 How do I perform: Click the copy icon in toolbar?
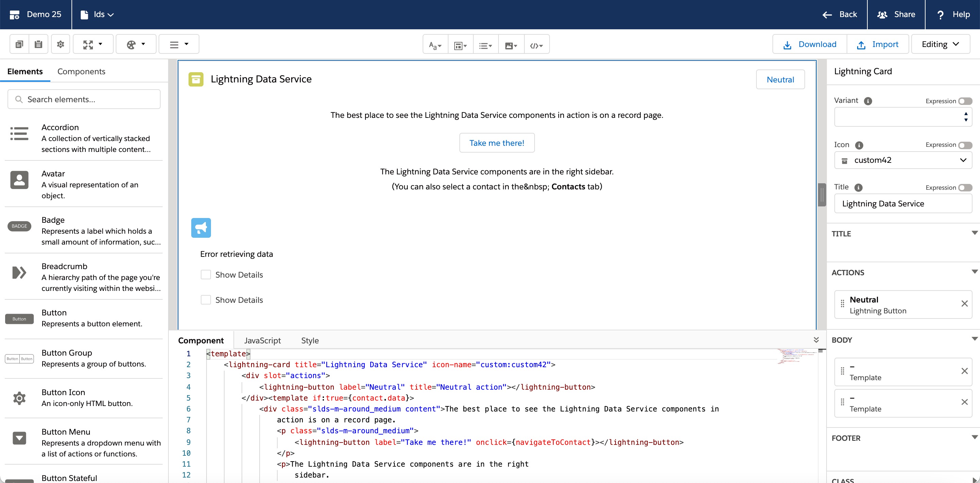19,44
